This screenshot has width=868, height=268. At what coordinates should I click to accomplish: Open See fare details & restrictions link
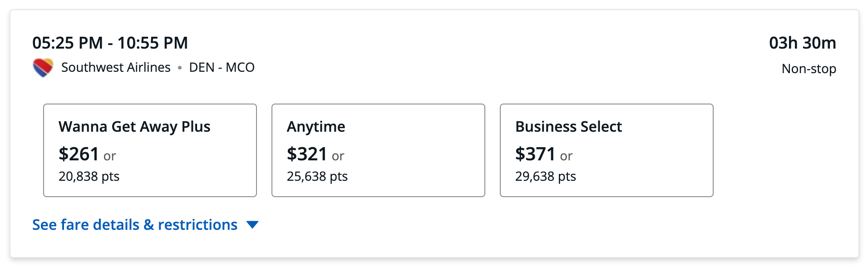point(135,225)
